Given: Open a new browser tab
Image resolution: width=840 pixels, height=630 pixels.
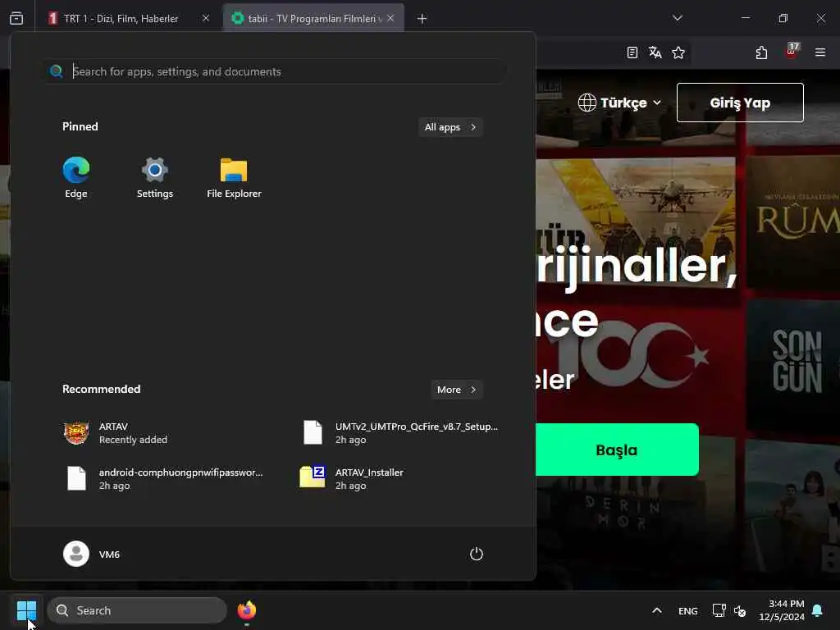Looking at the screenshot, I should (x=422, y=19).
